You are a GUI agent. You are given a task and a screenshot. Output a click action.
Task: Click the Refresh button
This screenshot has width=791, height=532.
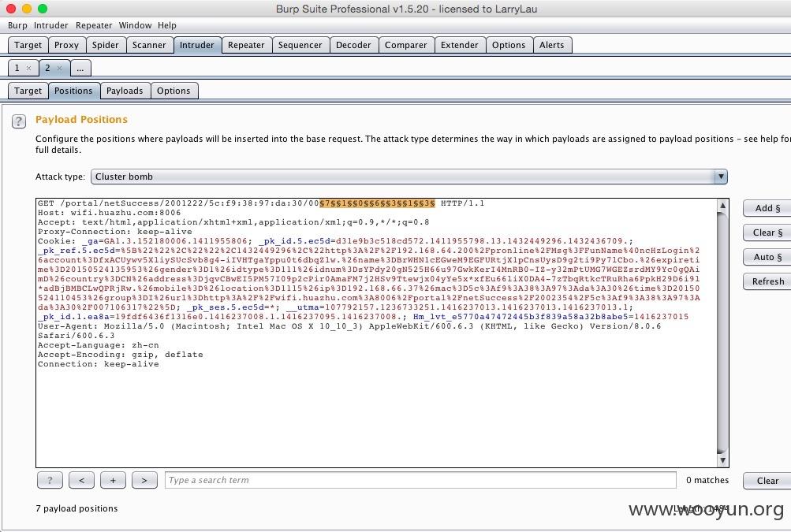coord(767,281)
